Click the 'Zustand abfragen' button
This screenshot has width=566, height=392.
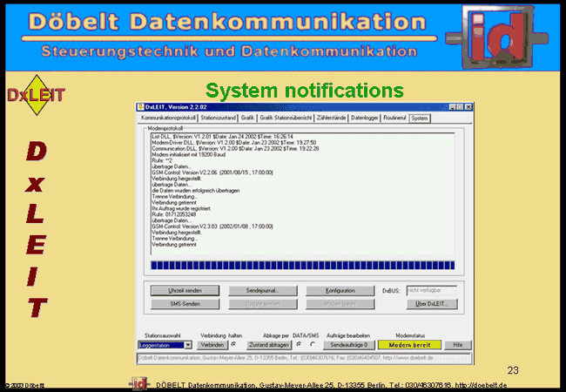tap(269, 345)
